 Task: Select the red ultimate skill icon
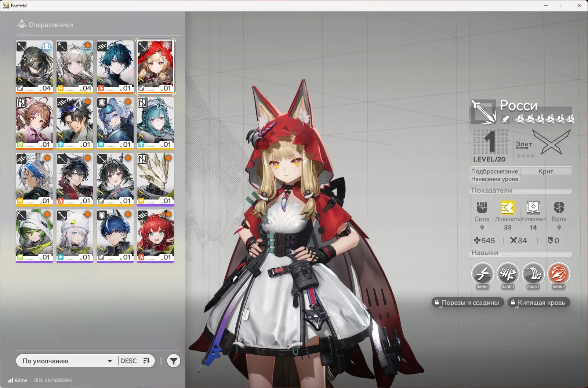pyautogui.click(x=558, y=274)
